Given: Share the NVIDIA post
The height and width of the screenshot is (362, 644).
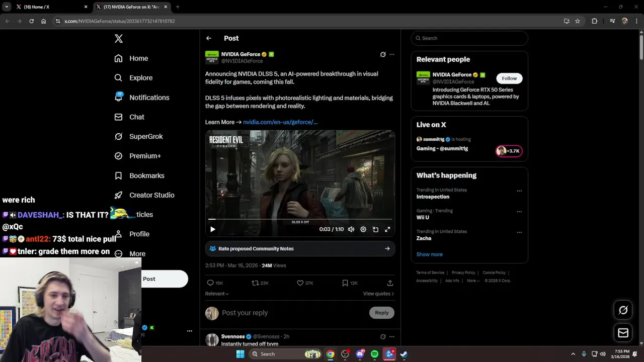Looking at the screenshot, I should coord(390,283).
